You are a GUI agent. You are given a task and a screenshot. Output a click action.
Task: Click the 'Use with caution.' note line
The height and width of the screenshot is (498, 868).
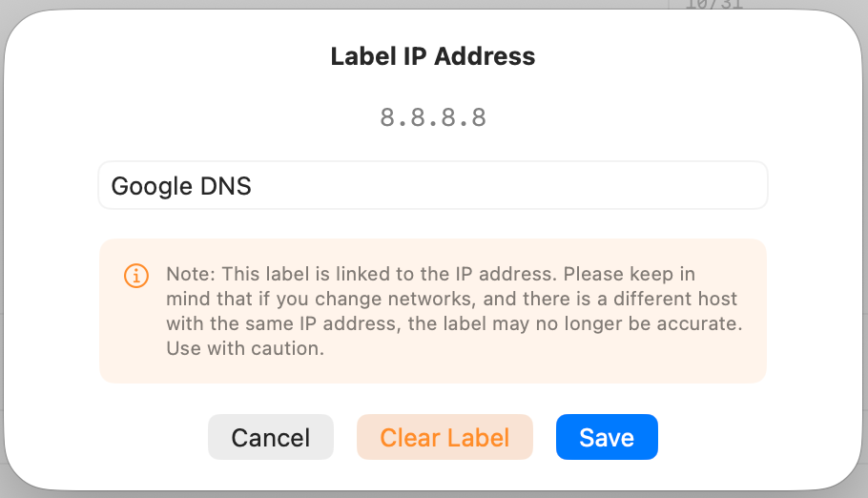coord(245,348)
